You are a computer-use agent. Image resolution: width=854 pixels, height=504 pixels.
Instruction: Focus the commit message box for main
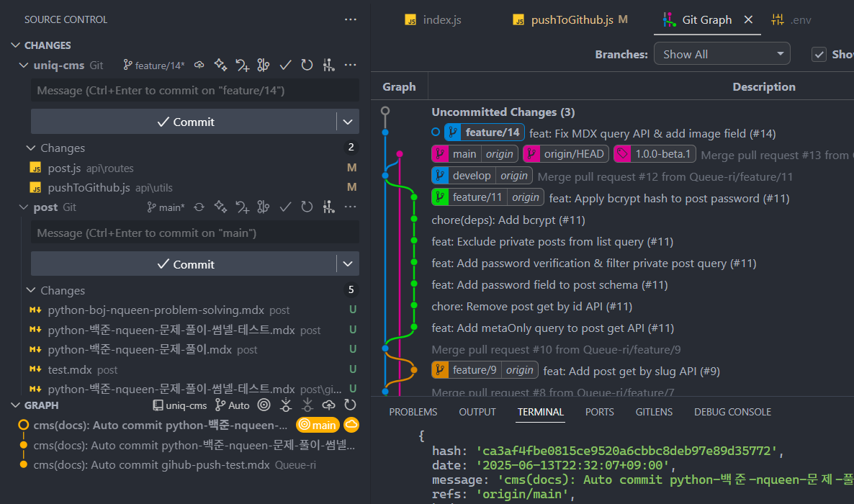195,233
